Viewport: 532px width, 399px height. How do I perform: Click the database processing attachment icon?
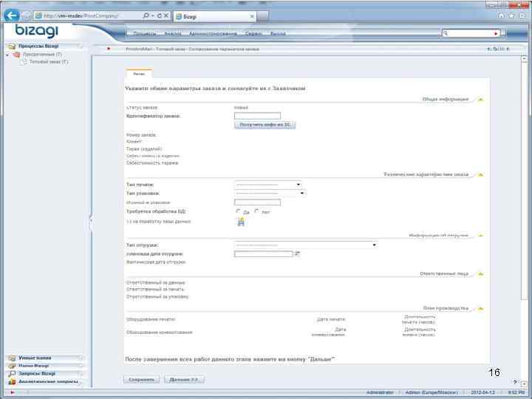(241, 222)
